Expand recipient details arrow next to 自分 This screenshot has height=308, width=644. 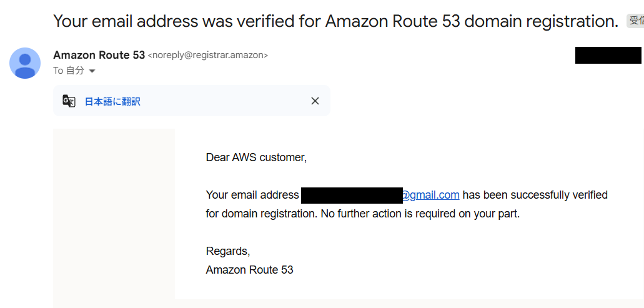pyautogui.click(x=92, y=71)
